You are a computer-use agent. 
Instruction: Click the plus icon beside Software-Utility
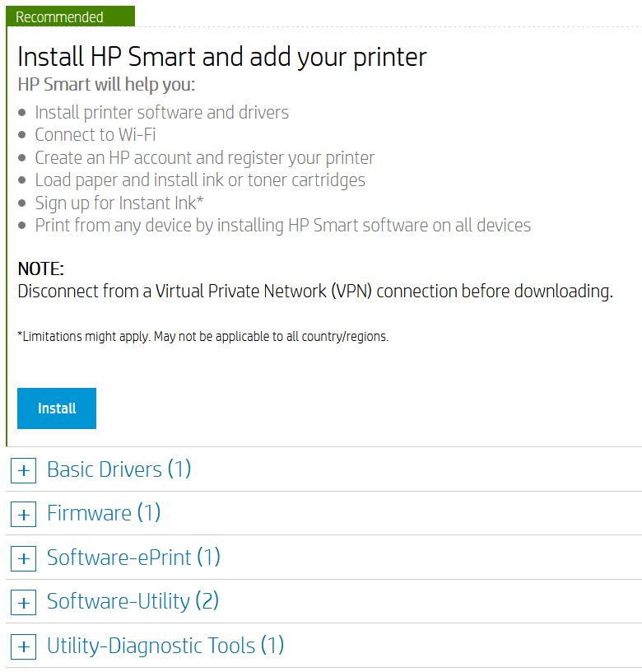click(23, 602)
